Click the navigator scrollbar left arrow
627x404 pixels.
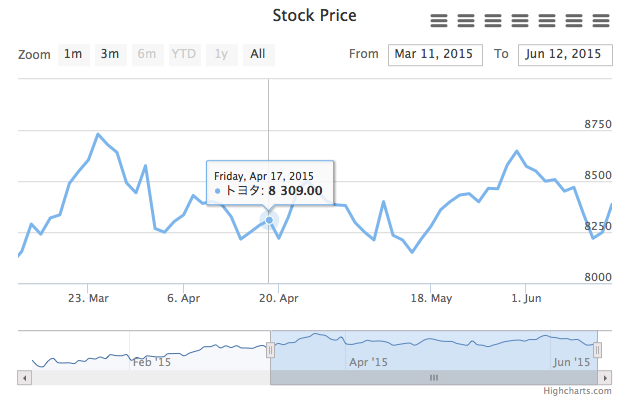tap(25, 378)
